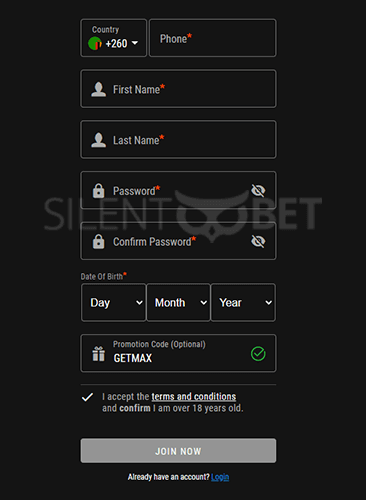Click into the First Name field

point(178,89)
